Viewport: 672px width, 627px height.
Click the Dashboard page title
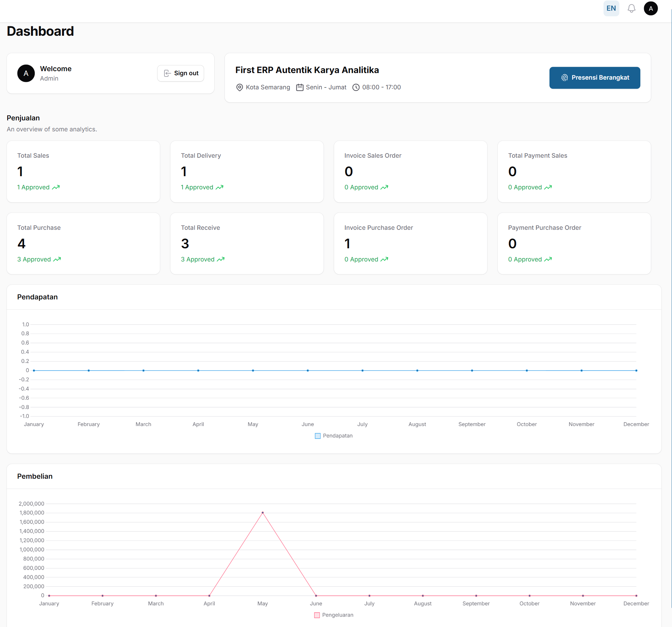[x=40, y=31]
